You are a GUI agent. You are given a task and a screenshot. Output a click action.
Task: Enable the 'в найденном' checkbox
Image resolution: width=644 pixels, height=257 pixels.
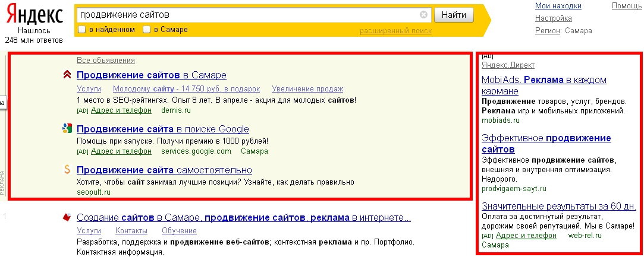[x=82, y=30]
